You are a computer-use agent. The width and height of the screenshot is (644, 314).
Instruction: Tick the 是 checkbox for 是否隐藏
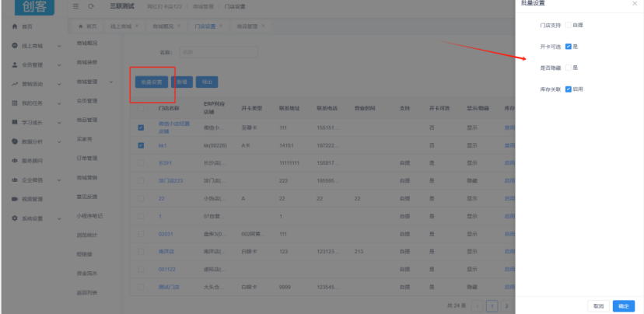click(x=569, y=68)
